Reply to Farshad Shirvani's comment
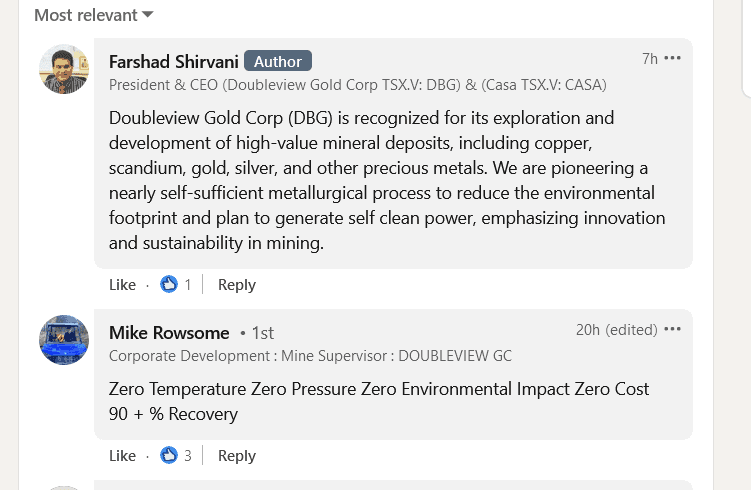 [237, 285]
